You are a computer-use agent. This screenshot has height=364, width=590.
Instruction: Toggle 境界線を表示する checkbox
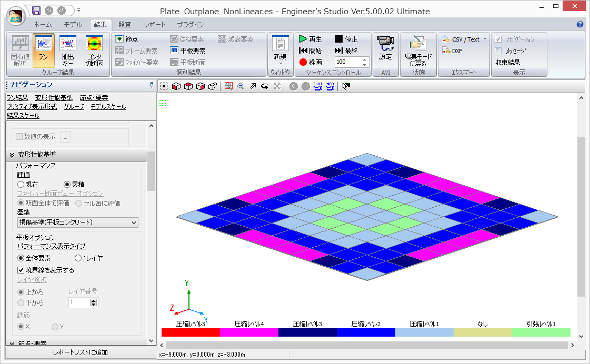pos(21,270)
